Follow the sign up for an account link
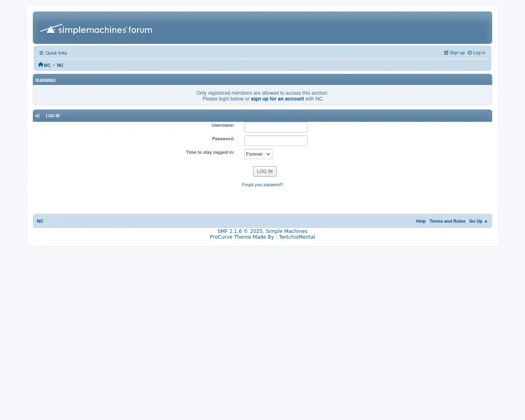525x420 pixels. 277,99
